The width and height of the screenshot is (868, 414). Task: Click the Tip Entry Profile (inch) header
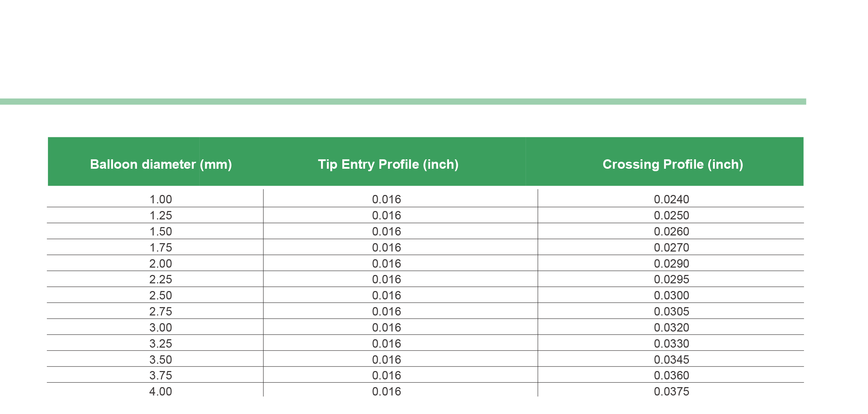coord(388,164)
